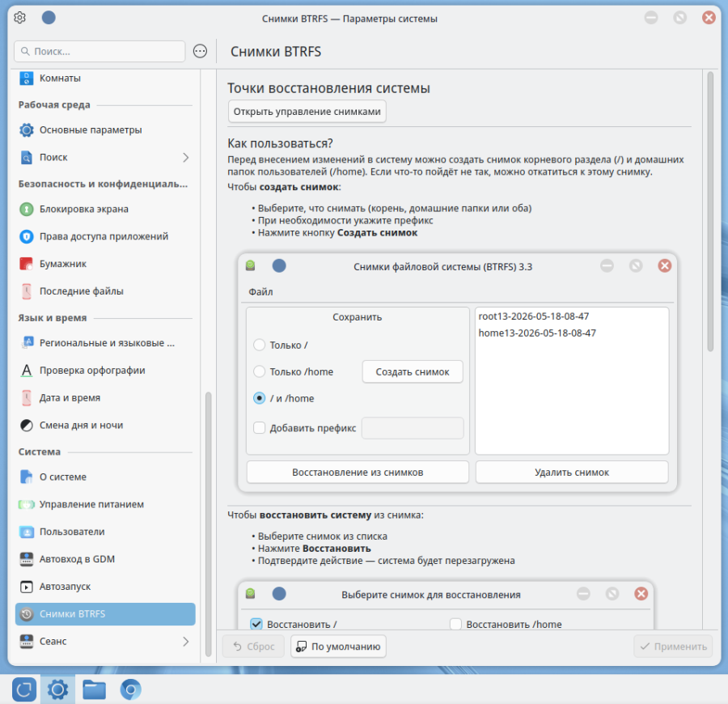728x704 pixels.
Task: Open Комнаты settings in sidebar
Action: click(105, 78)
